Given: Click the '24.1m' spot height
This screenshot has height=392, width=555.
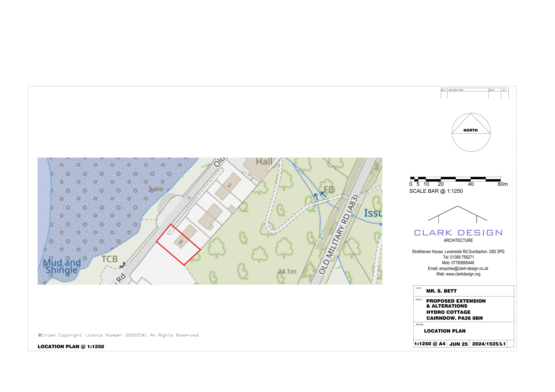Looking at the screenshot, I should [x=287, y=271].
